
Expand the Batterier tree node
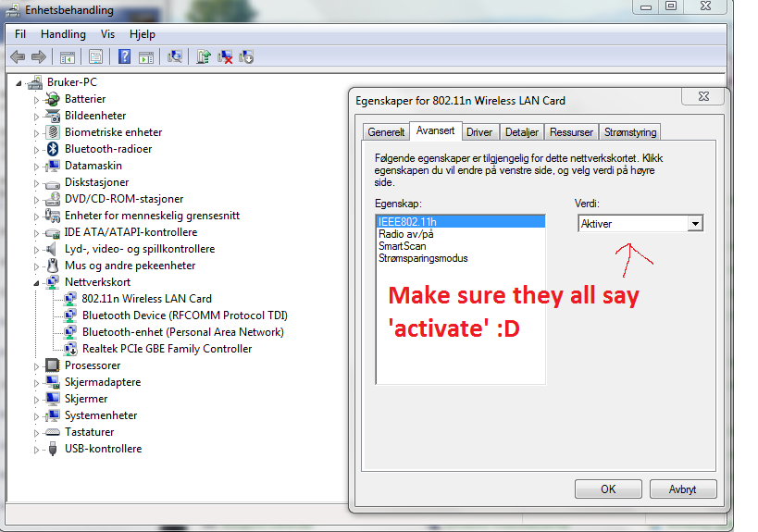point(36,100)
